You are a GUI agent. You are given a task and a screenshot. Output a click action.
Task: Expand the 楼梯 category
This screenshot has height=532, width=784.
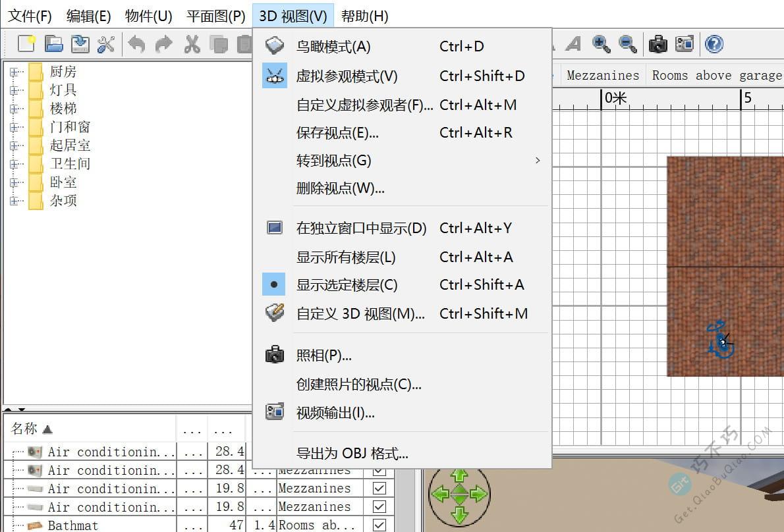[x=14, y=109]
